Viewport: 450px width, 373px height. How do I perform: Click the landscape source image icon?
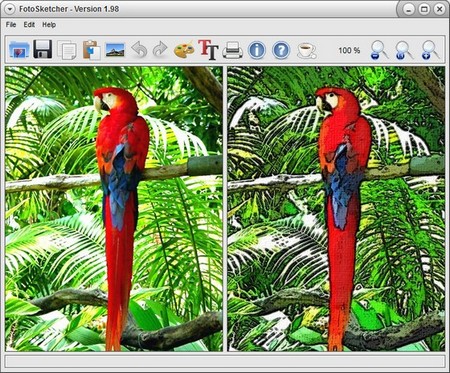(115, 50)
